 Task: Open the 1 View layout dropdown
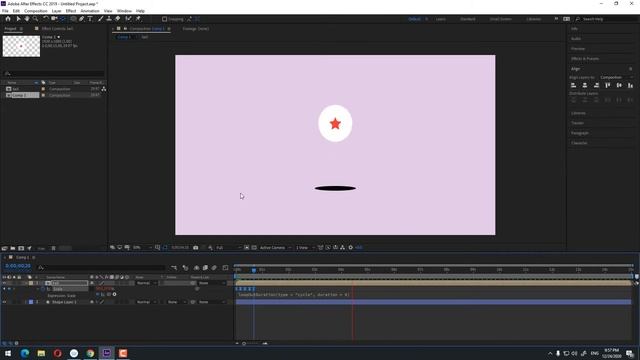(x=305, y=248)
